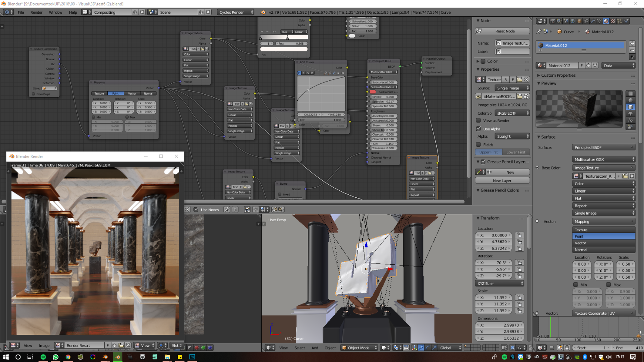Open XYZ Euler rotation mode dropdown

click(500, 283)
